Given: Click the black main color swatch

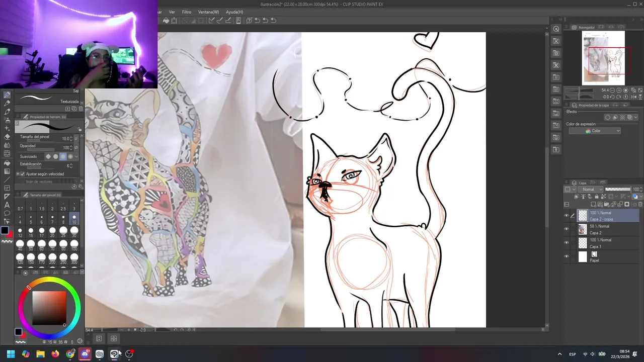Looking at the screenshot, I should (x=5, y=231).
